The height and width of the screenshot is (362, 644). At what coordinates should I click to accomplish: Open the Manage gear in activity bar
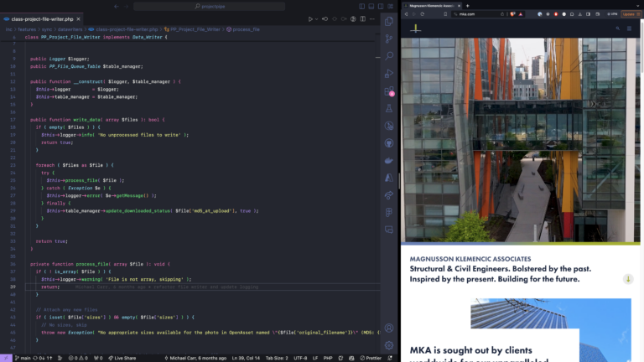[x=389, y=345]
